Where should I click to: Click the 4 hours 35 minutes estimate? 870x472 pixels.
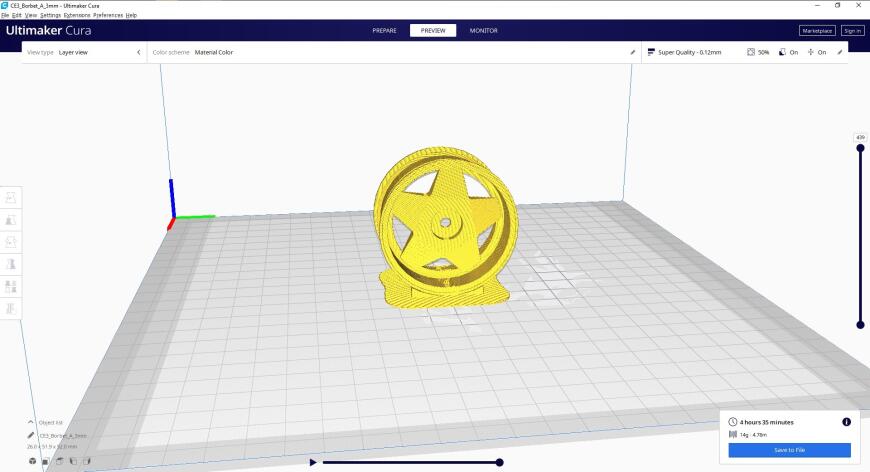tap(766, 422)
